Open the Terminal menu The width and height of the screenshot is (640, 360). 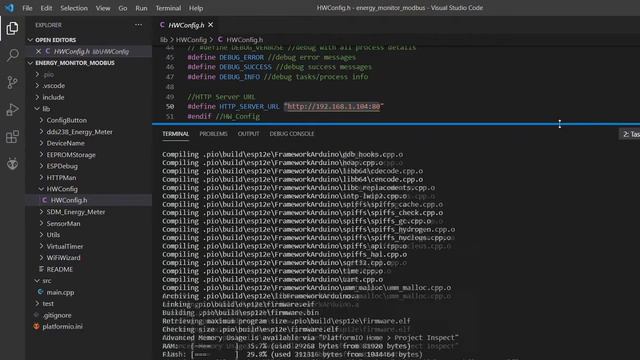tap(168, 8)
